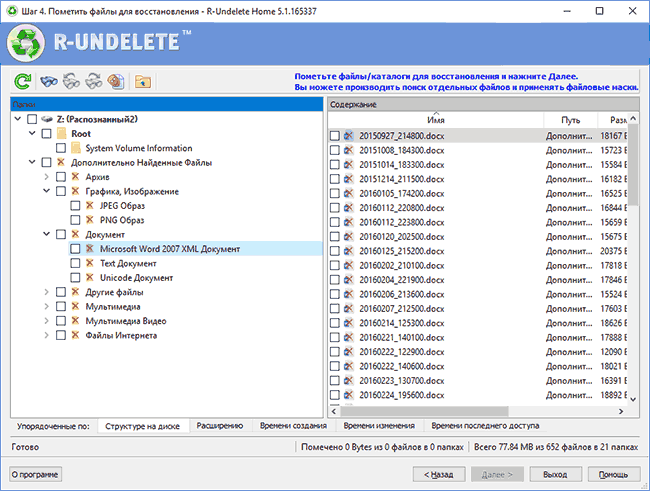Collapse Дополнительно Найденные Файлы node
The width and height of the screenshot is (650, 491).
click(x=32, y=162)
